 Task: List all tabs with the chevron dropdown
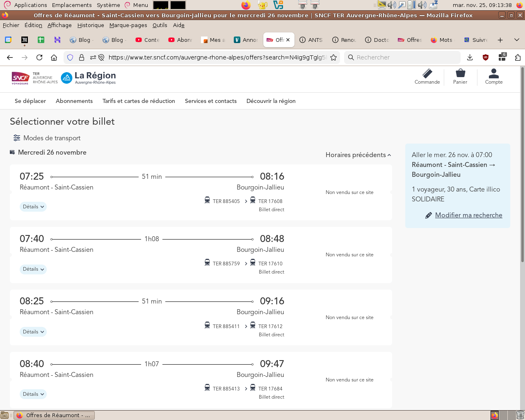pyautogui.click(x=516, y=40)
